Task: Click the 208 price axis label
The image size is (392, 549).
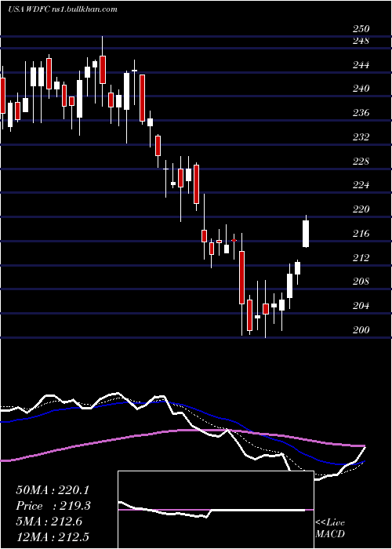Action: point(361,282)
